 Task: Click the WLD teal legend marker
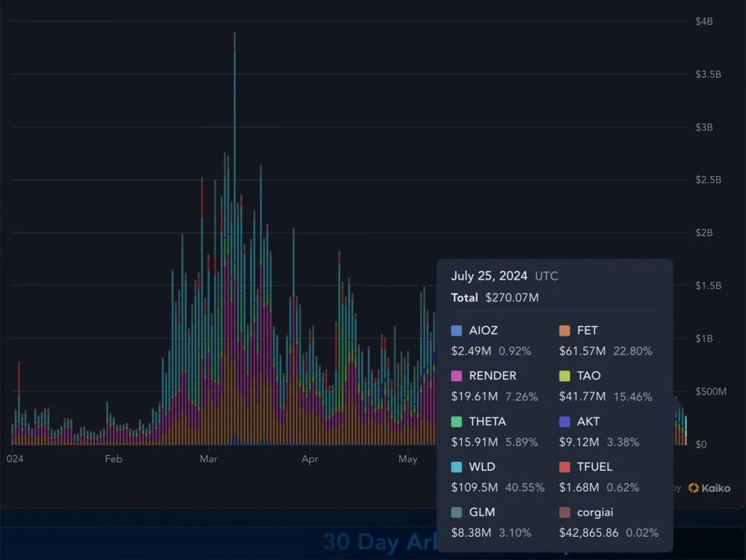point(457,467)
